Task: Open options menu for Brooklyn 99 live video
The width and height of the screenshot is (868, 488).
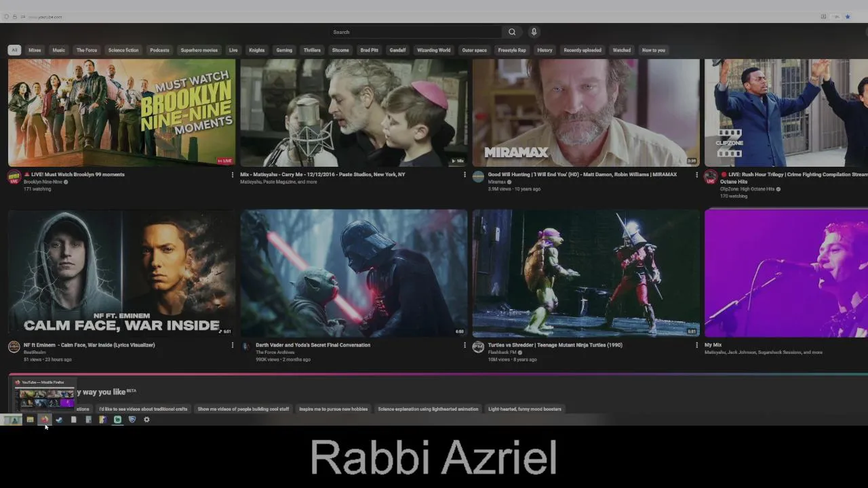Action: (x=233, y=175)
